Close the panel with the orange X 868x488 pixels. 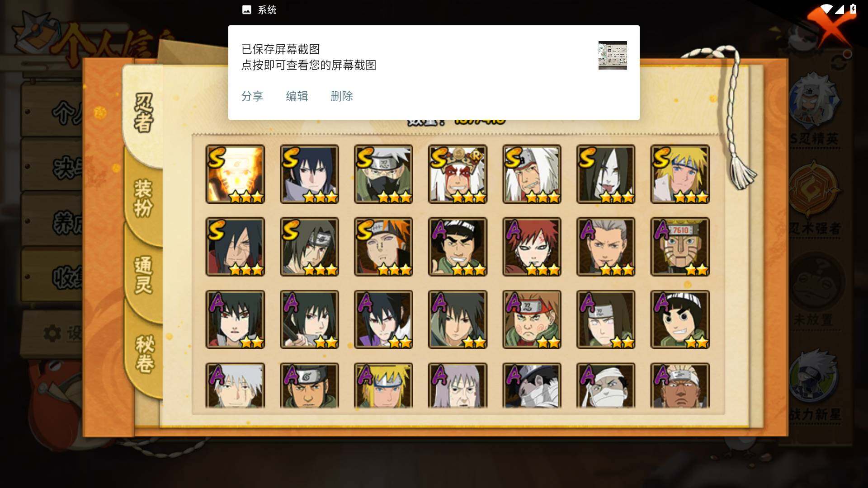coord(831,26)
